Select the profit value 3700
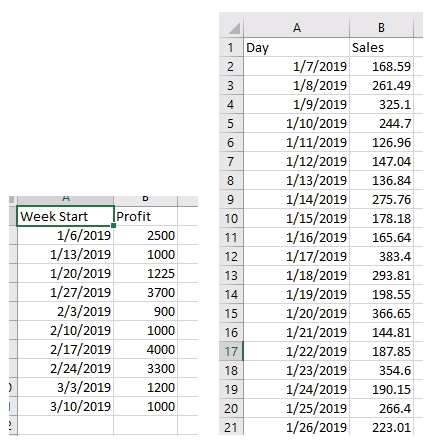 point(146,292)
